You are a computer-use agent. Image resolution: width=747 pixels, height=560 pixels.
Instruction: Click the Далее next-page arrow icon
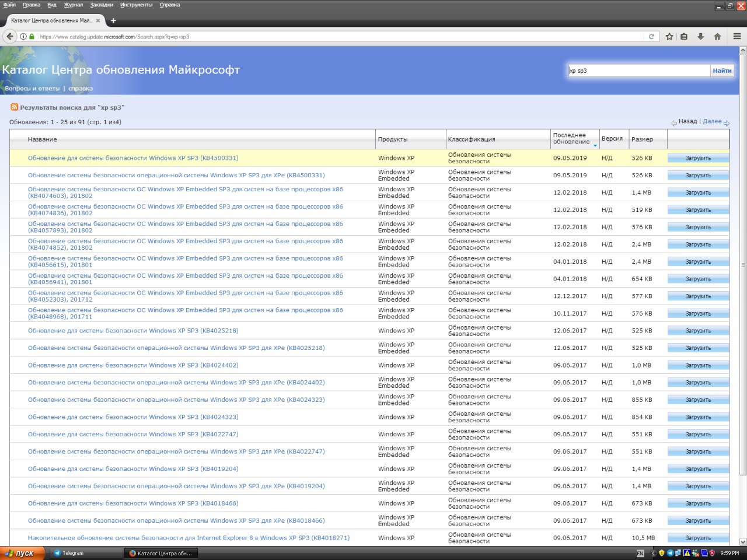(x=727, y=123)
